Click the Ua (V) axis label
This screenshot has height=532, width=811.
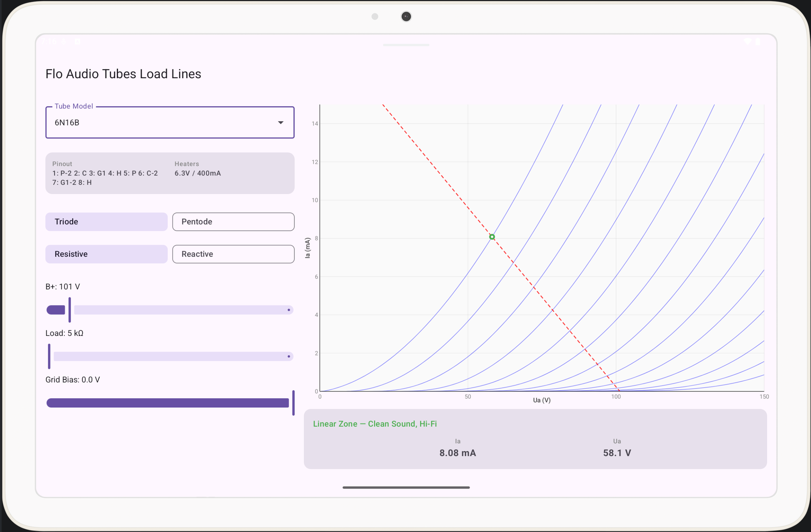tap(542, 400)
